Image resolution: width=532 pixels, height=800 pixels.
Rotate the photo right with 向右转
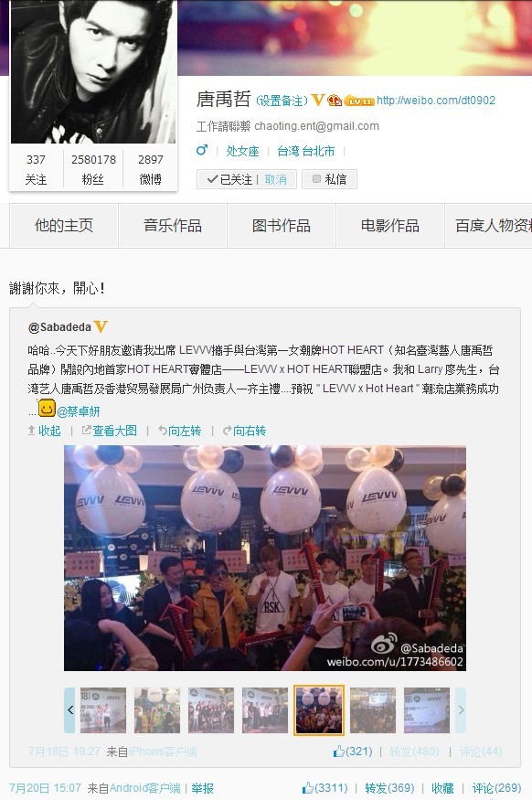[244, 431]
